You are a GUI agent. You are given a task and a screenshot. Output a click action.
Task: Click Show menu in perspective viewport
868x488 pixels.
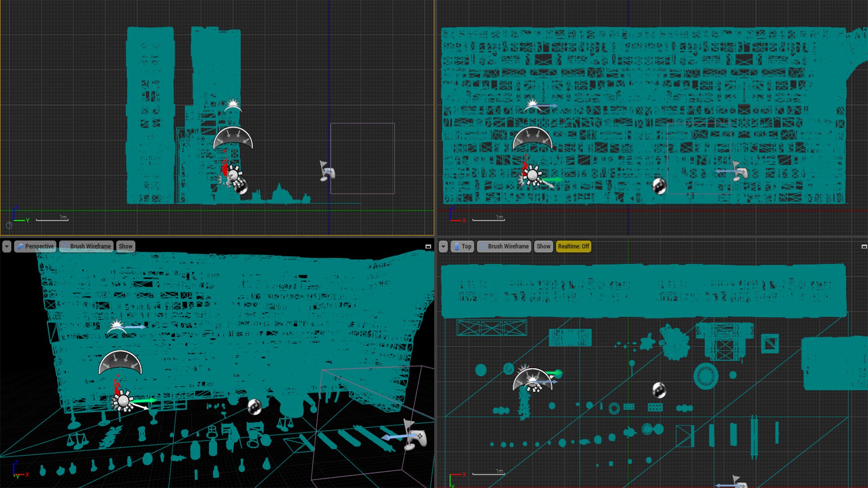click(x=125, y=245)
